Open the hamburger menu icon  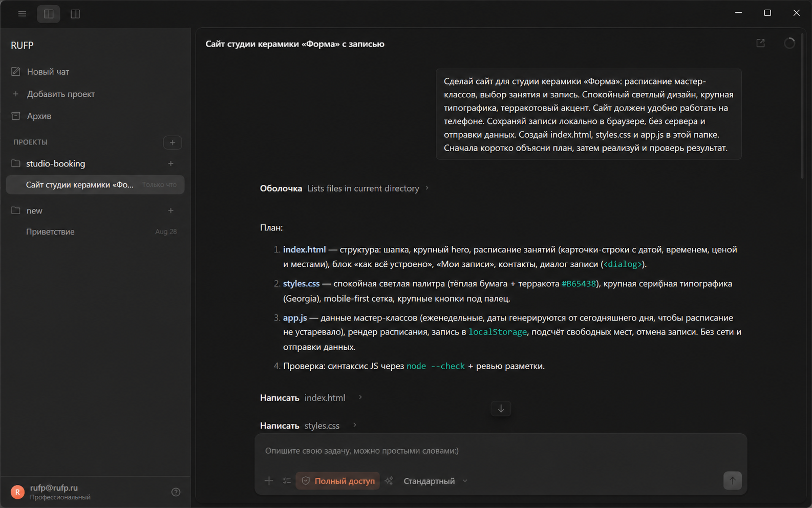[x=22, y=14]
